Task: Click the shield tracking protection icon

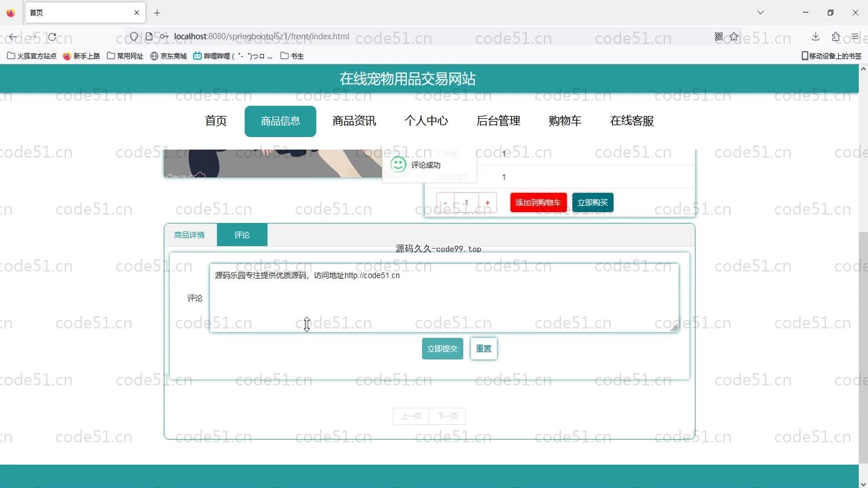Action: pyautogui.click(x=134, y=36)
